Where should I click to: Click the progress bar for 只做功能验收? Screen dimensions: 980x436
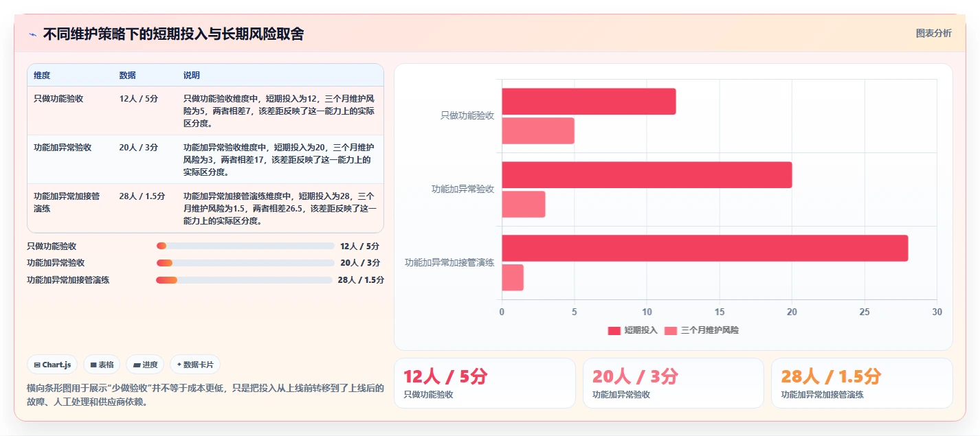245,246
